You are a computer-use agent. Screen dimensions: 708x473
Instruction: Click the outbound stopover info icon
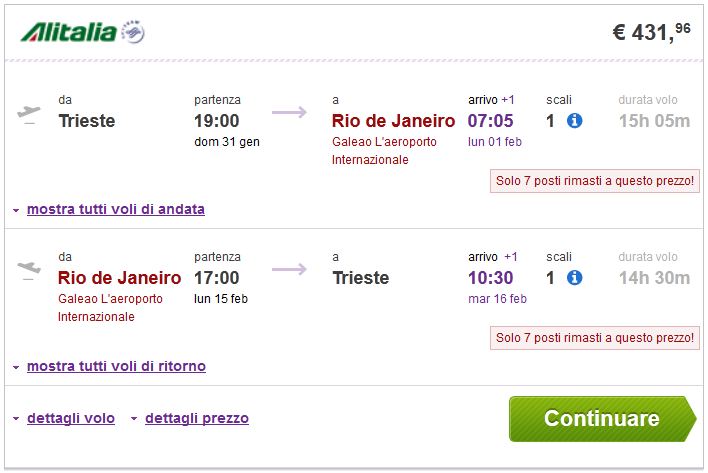click(574, 121)
